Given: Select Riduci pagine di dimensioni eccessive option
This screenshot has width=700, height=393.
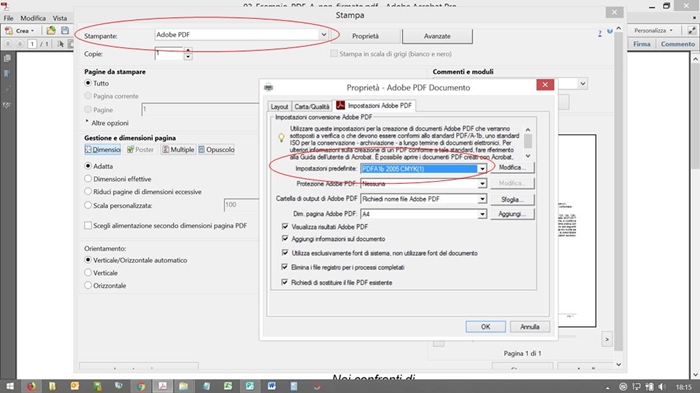Looking at the screenshot, I should 88,192.
